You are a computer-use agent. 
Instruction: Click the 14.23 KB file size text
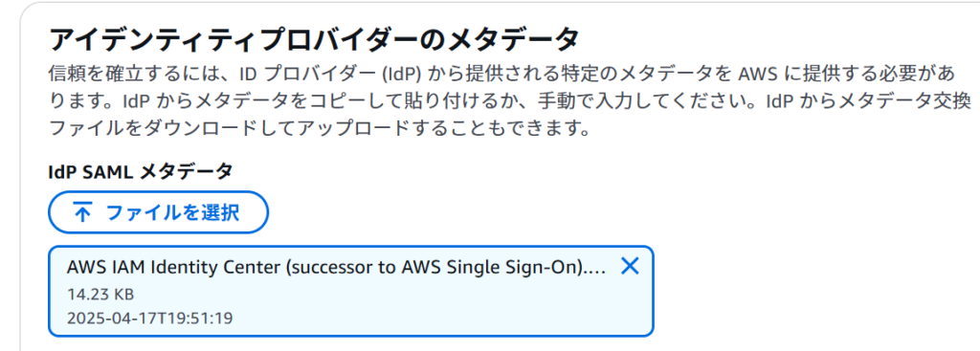coord(100,295)
